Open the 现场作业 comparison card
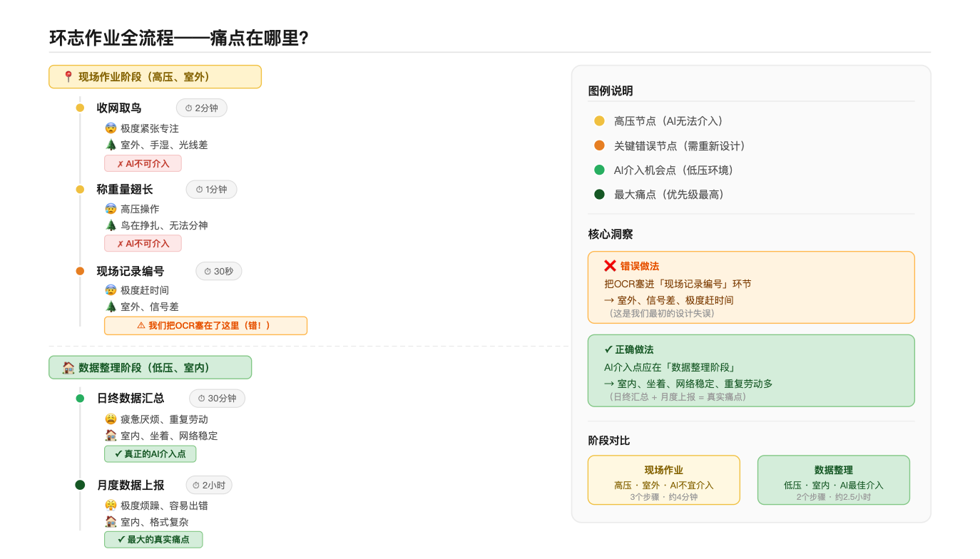 coord(663,480)
